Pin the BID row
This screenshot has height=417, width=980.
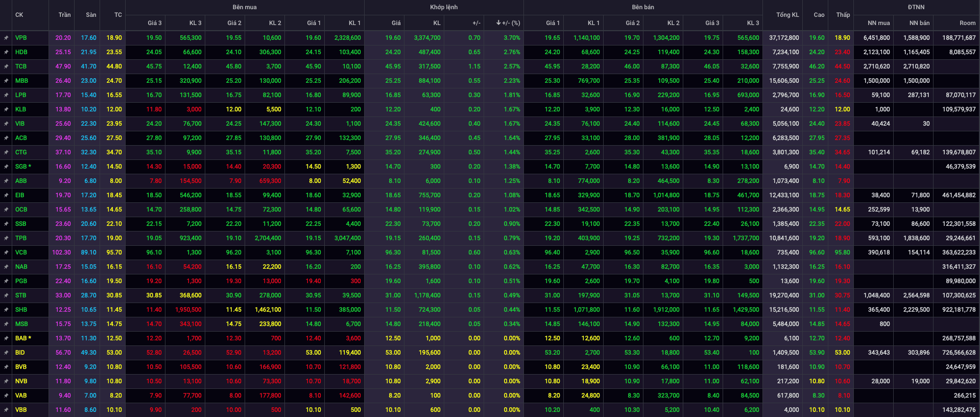pyautogui.click(x=6, y=353)
